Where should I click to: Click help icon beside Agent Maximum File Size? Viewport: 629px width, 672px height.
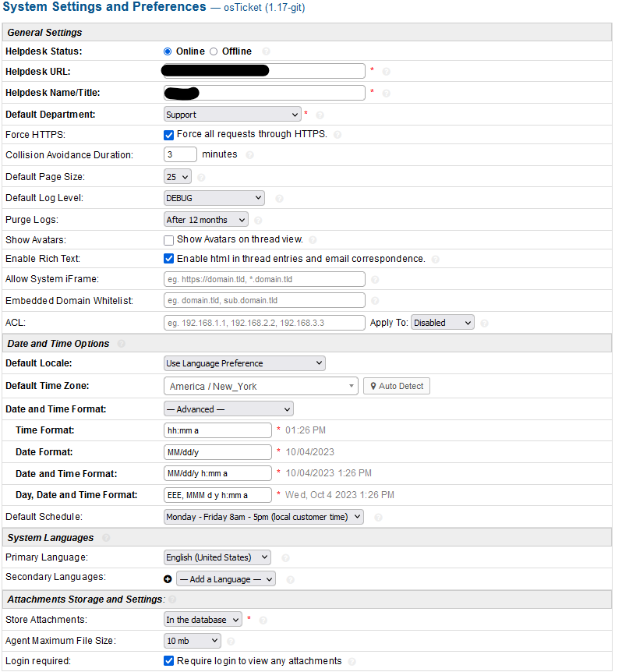tap(232, 641)
